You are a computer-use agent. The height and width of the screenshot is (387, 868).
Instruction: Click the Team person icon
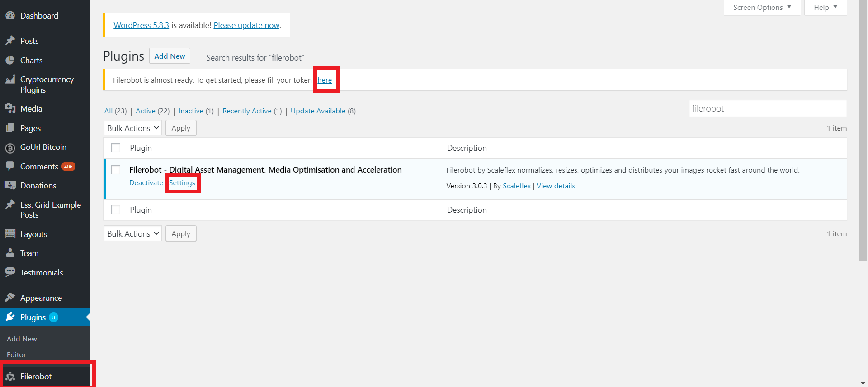click(10, 253)
